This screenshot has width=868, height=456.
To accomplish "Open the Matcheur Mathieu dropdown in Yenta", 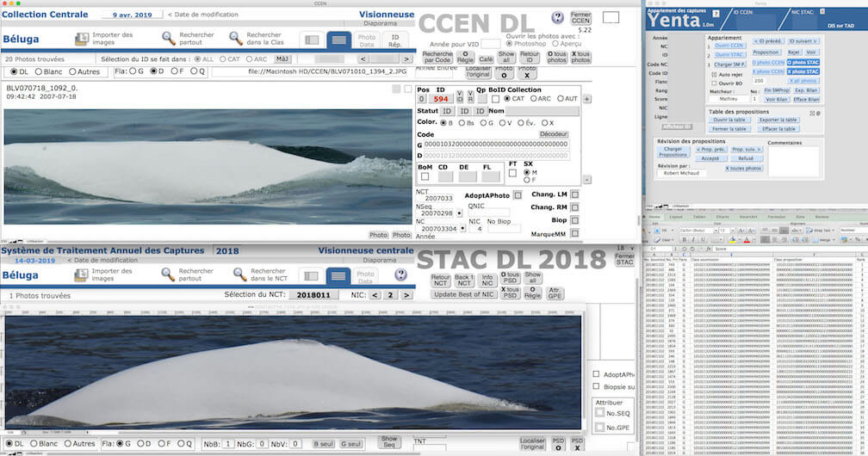I will pyautogui.click(x=728, y=98).
